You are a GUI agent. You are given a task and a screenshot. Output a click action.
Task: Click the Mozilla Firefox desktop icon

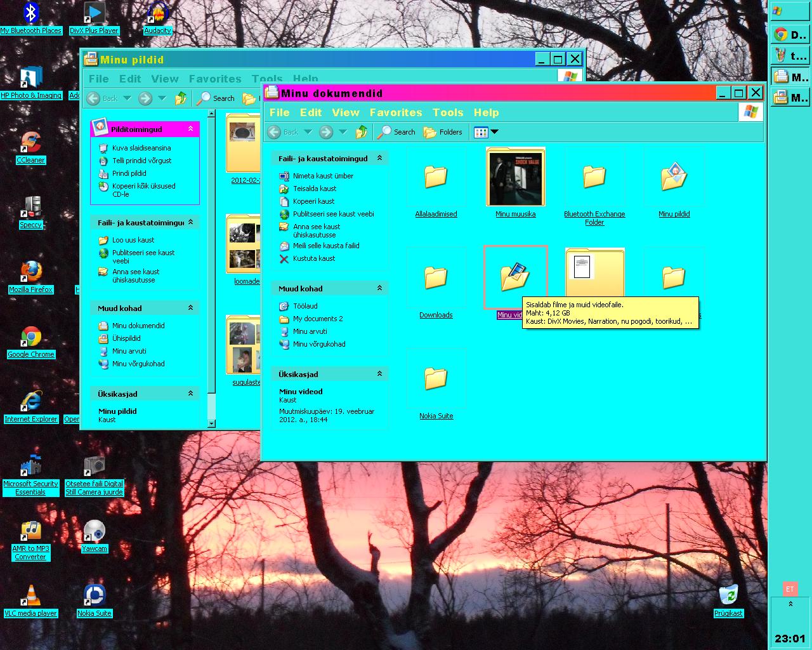click(x=30, y=273)
